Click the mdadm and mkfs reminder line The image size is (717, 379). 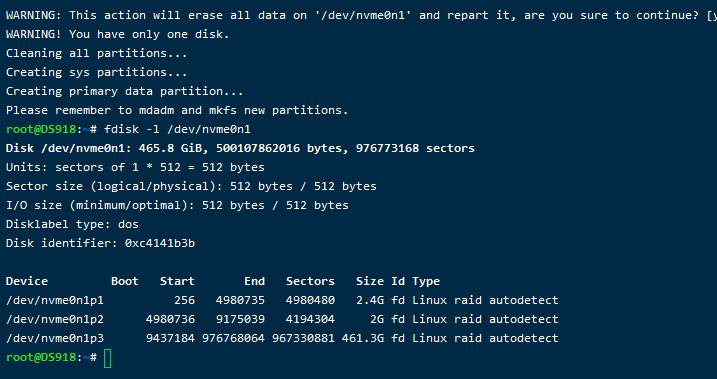(x=177, y=110)
